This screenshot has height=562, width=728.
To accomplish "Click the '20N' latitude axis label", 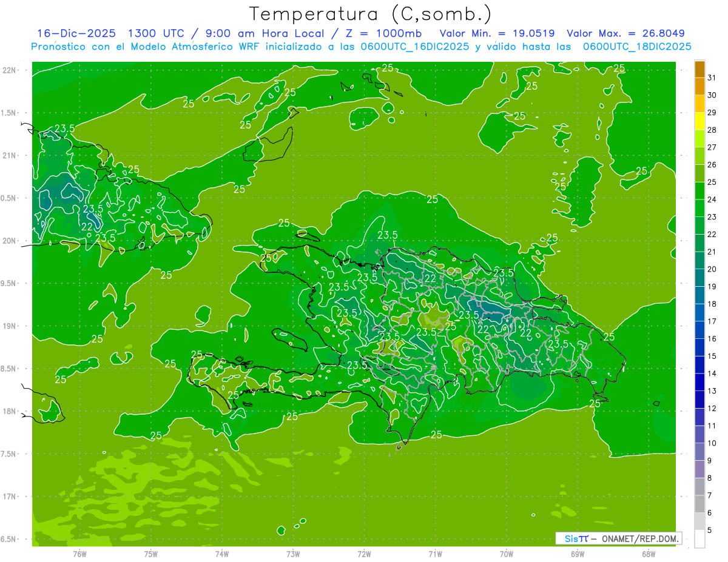I will 9,241.
